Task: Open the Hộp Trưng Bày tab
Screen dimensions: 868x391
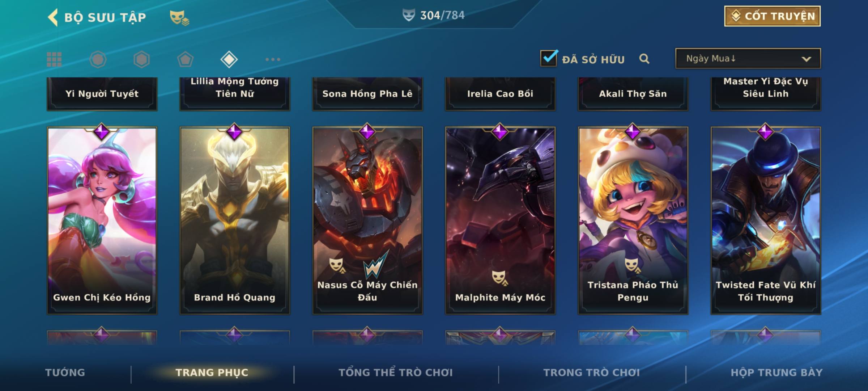Action: tap(776, 373)
